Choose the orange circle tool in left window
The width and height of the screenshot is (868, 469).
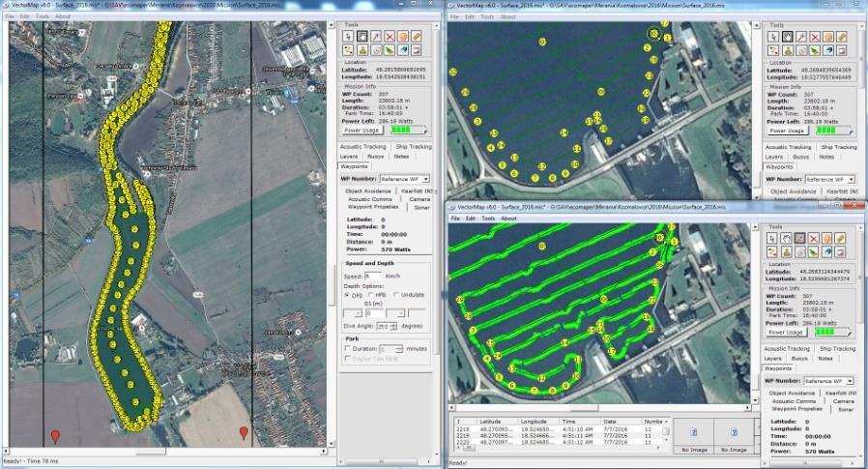coord(403,37)
